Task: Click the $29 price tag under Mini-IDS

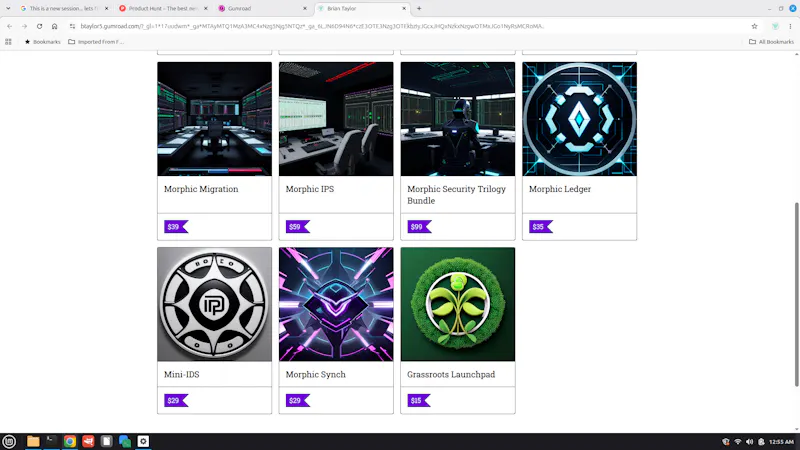Action: tap(176, 401)
